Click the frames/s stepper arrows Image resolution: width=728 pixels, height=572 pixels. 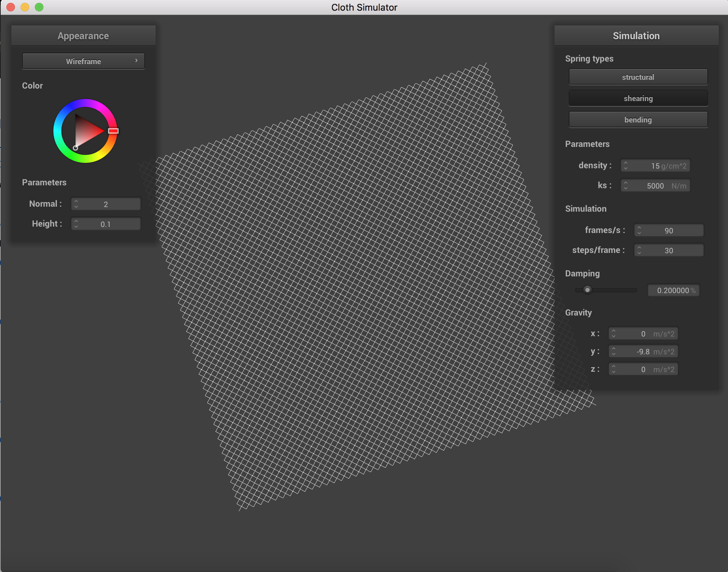[x=639, y=231]
